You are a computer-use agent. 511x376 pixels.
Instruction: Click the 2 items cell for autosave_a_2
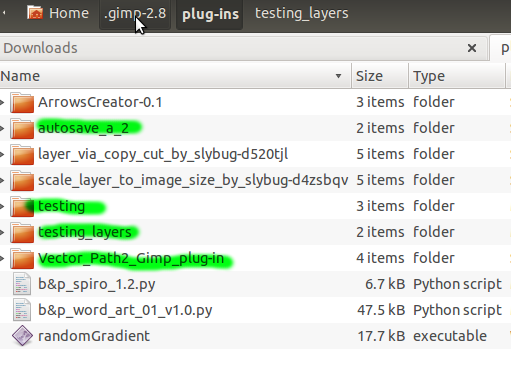(x=380, y=128)
